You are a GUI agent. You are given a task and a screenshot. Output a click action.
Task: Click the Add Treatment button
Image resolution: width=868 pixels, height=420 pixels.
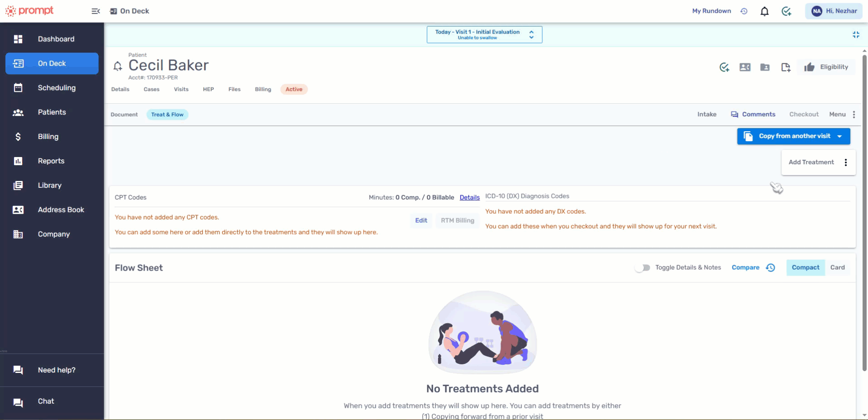(x=811, y=162)
